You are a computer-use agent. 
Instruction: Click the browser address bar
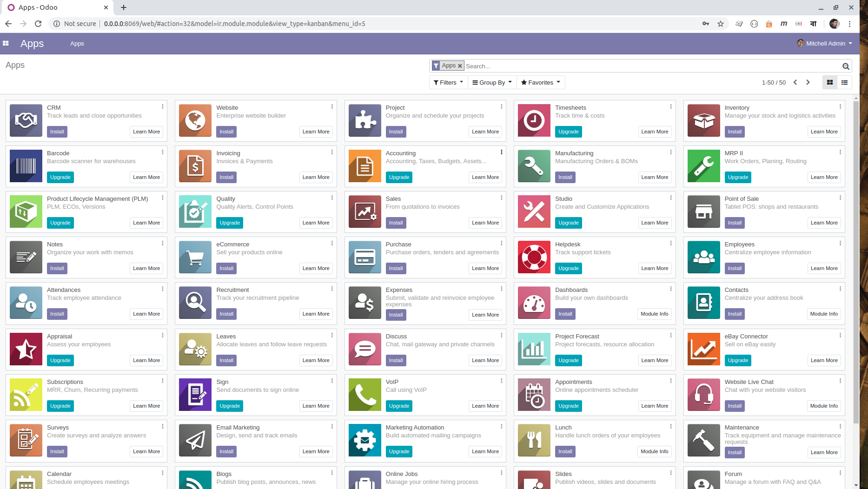point(374,24)
